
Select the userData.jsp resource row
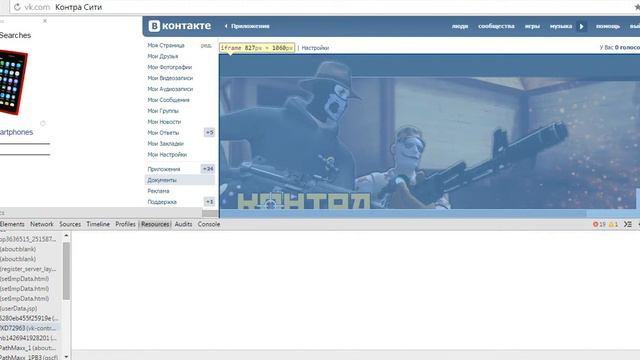tap(31, 309)
